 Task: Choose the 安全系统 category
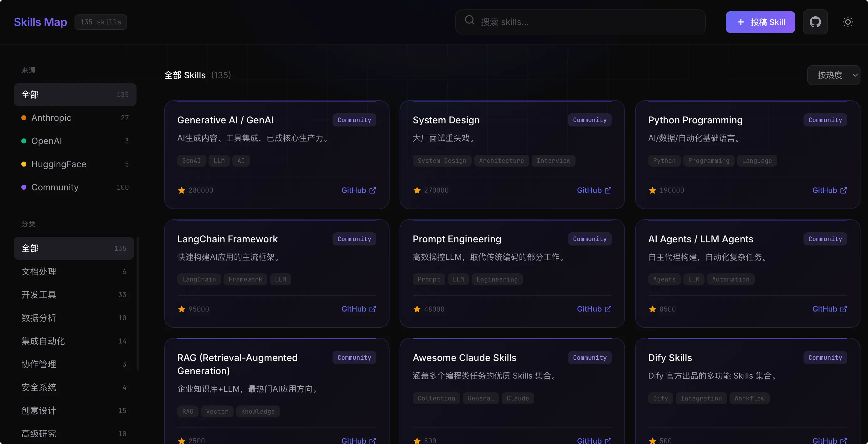click(x=74, y=387)
